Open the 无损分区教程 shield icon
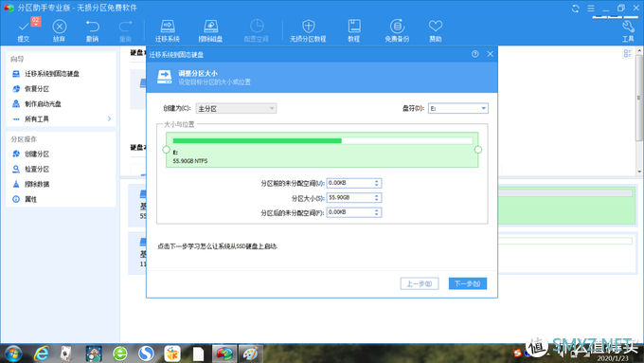The image size is (644, 363). click(308, 27)
